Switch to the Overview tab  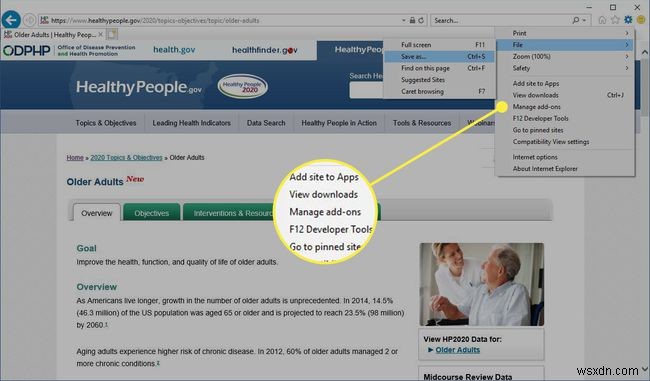(x=97, y=213)
